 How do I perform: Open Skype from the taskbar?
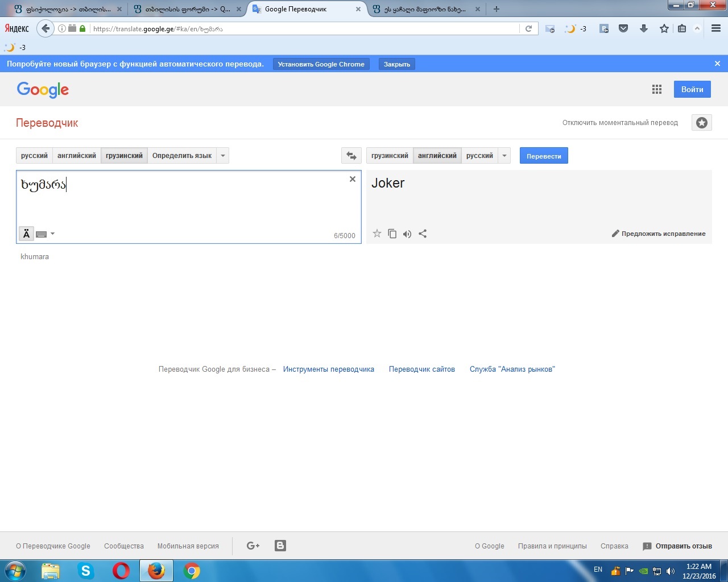[86, 571]
